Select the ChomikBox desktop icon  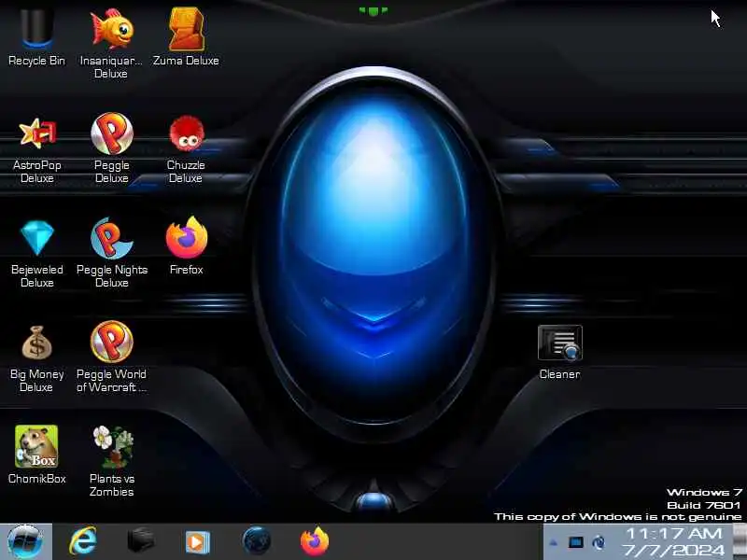(36, 446)
